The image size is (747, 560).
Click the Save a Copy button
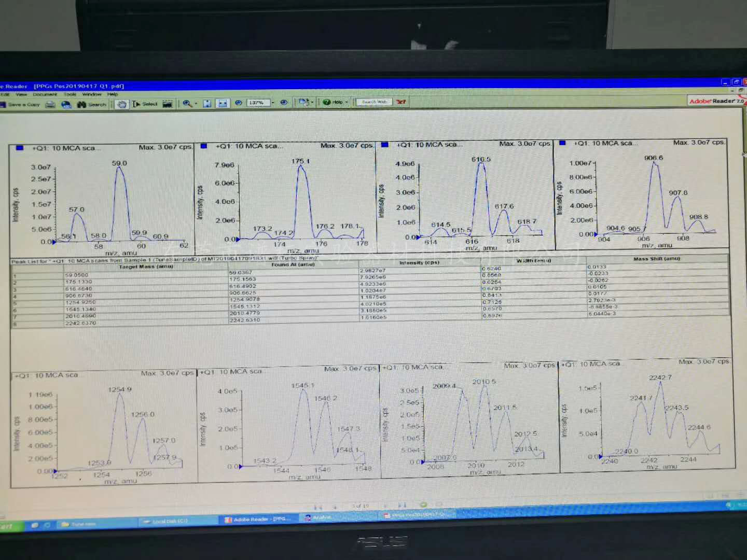click(21, 105)
